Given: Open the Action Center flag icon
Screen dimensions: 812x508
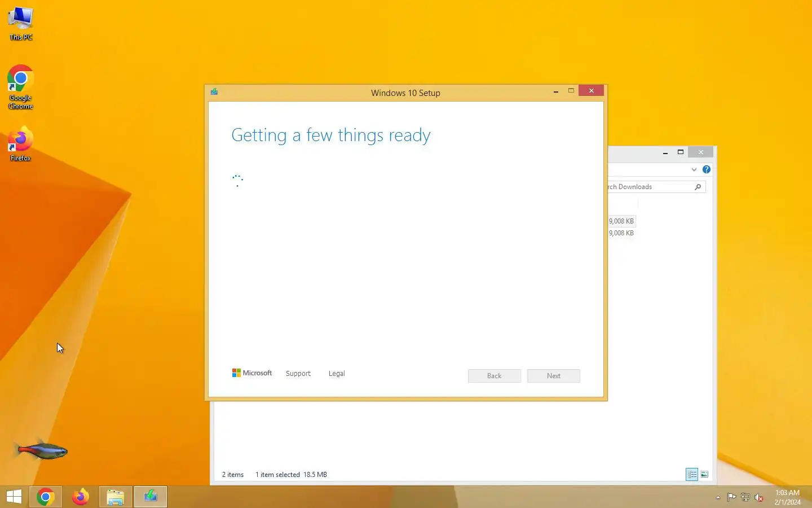Looking at the screenshot, I should [x=731, y=497].
